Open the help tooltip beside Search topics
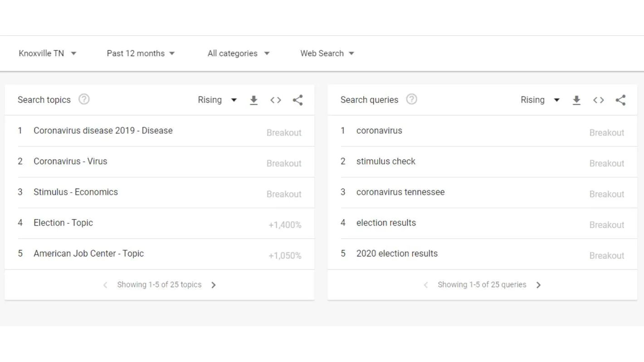Image resolution: width=644 pixels, height=362 pixels. 84,99
